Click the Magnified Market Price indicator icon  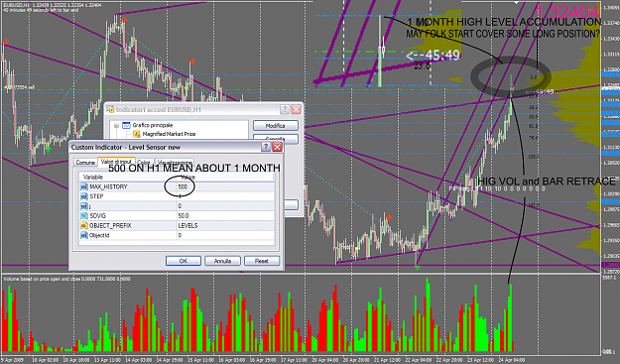pyautogui.click(x=137, y=134)
